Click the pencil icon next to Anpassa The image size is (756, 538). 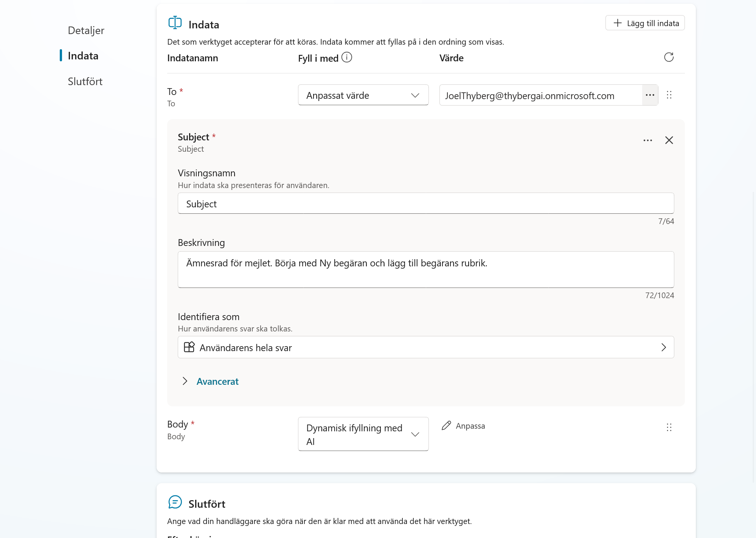[446, 426]
